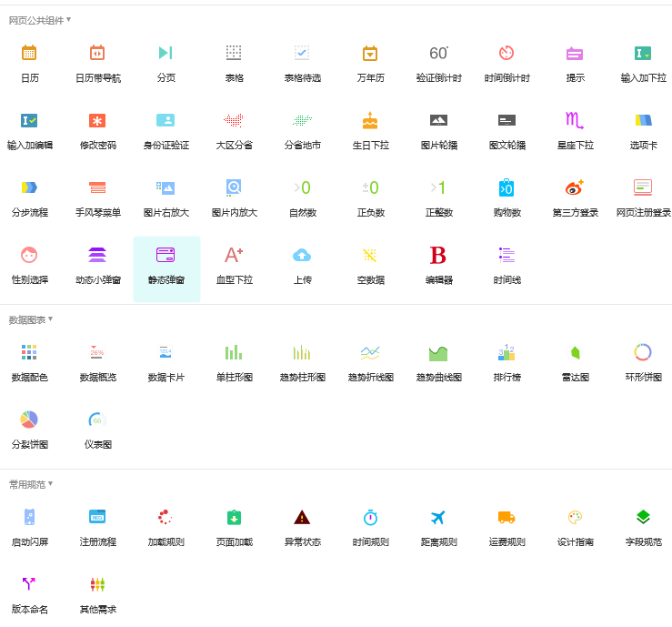Screen dimensions: 672x627
Task: Open the 修改密码 component
Action: (x=97, y=120)
